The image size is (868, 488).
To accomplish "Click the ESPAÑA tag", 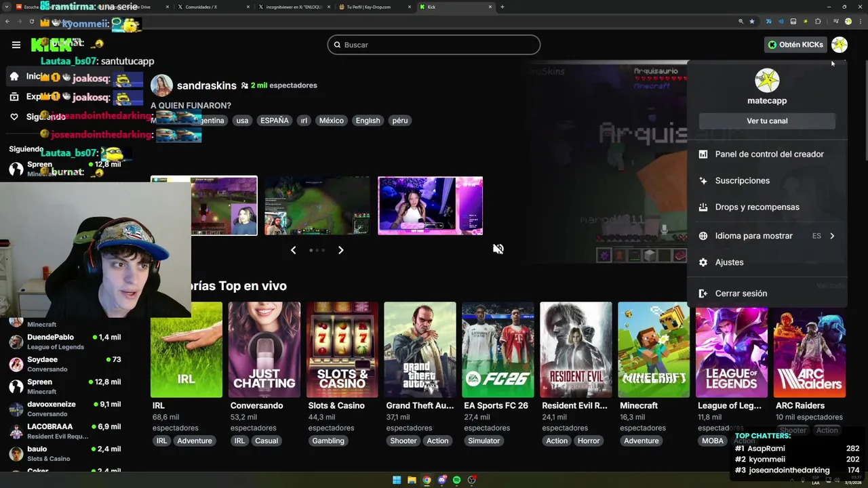I will click(275, 121).
